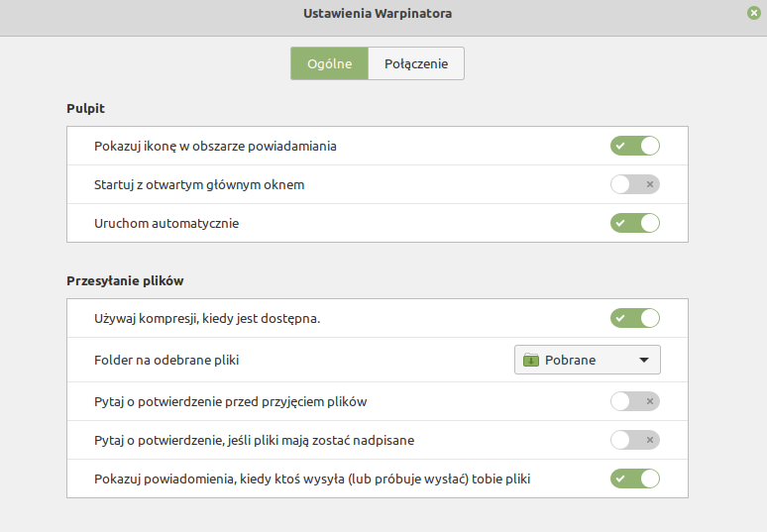
Task: Close the Warpinator settings window
Action: [754, 13]
